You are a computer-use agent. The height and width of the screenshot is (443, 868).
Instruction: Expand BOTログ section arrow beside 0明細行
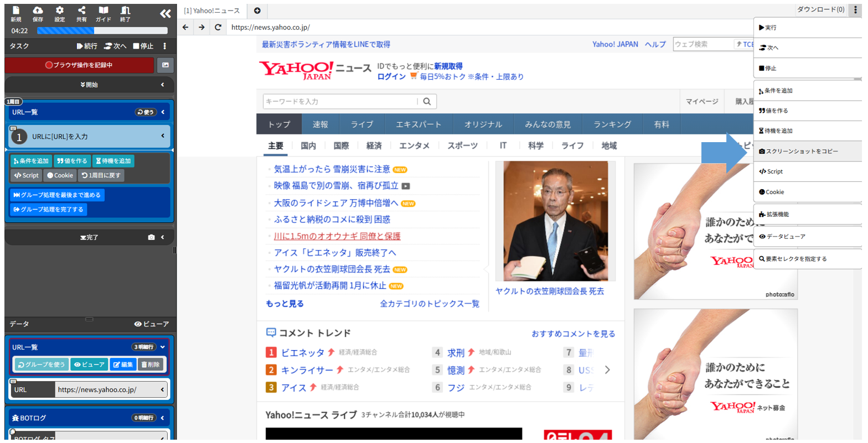point(163,418)
